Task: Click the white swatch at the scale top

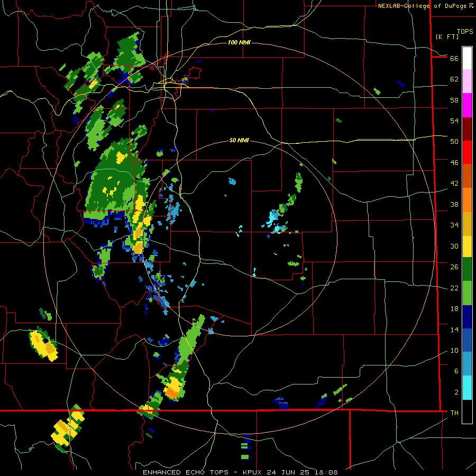Action: (467, 58)
